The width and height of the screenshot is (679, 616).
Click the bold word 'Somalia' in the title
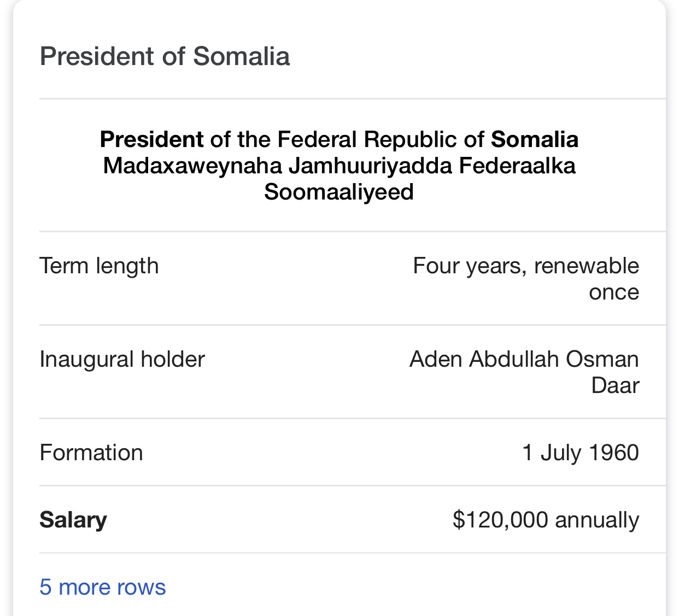[x=535, y=139]
